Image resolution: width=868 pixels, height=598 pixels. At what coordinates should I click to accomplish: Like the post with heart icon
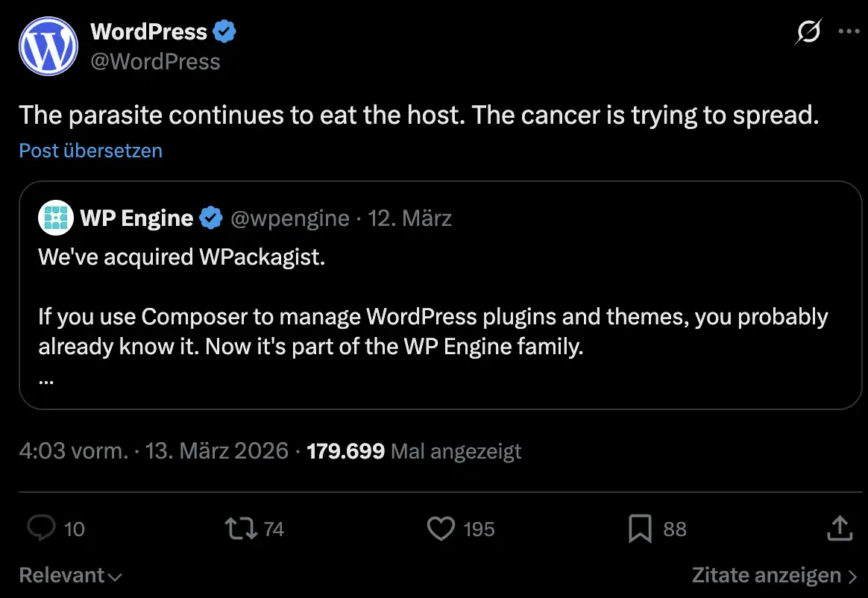point(441,529)
